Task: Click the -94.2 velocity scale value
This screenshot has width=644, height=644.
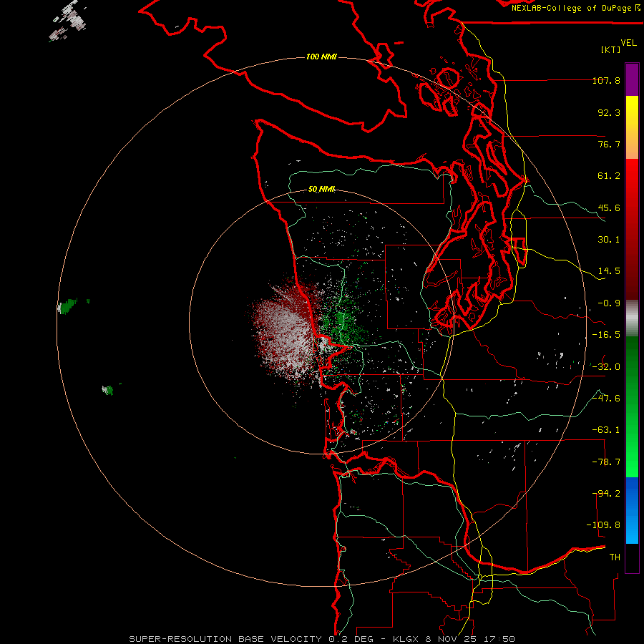Action: [606, 493]
